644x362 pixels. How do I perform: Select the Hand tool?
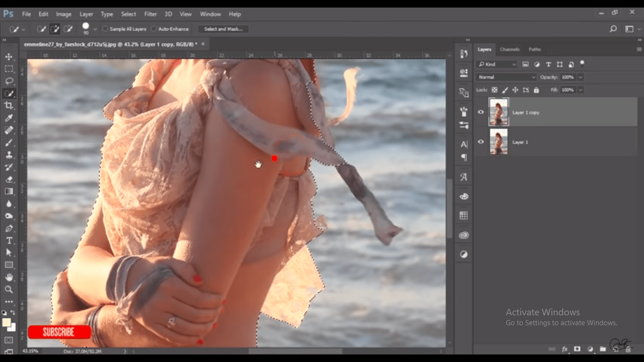click(9, 277)
